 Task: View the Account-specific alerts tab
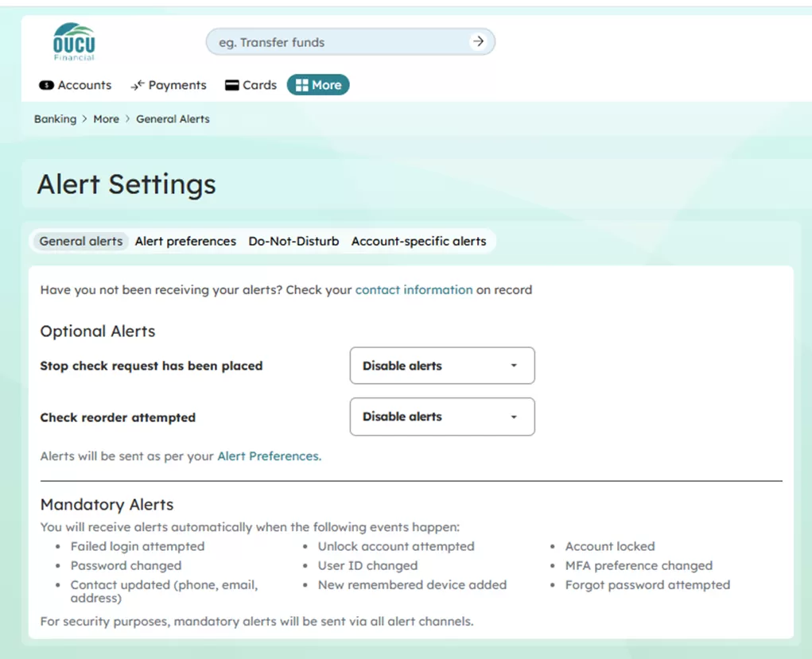420,241
